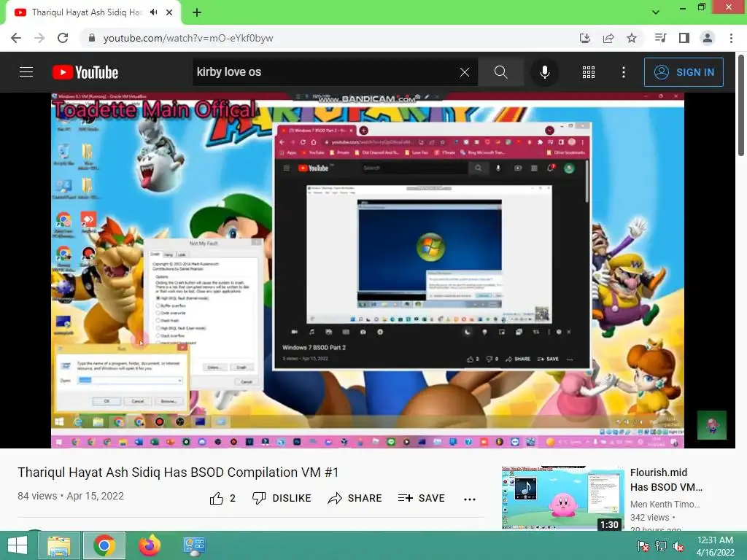The width and height of the screenshot is (747, 560).
Task: Sign in with the SIGN IN button
Action: [x=684, y=72]
